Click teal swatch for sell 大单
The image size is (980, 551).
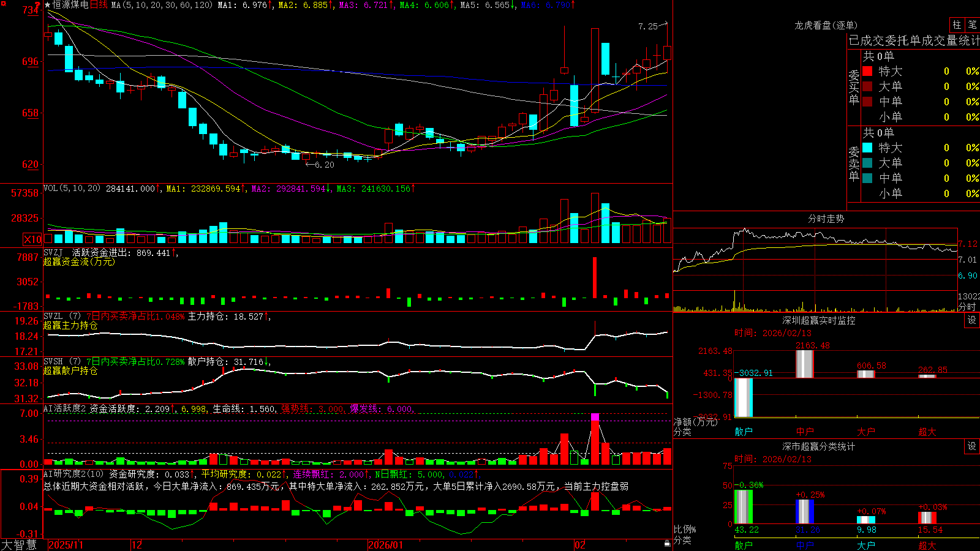tap(867, 163)
